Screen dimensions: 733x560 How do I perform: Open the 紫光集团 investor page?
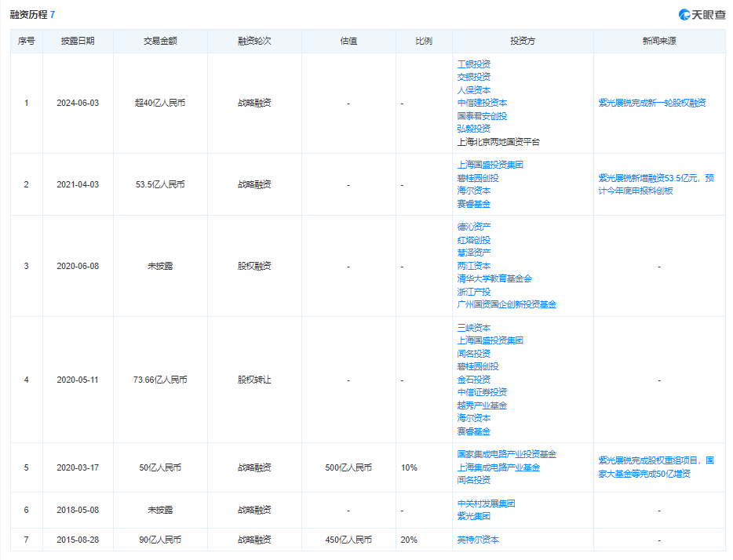tap(473, 516)
